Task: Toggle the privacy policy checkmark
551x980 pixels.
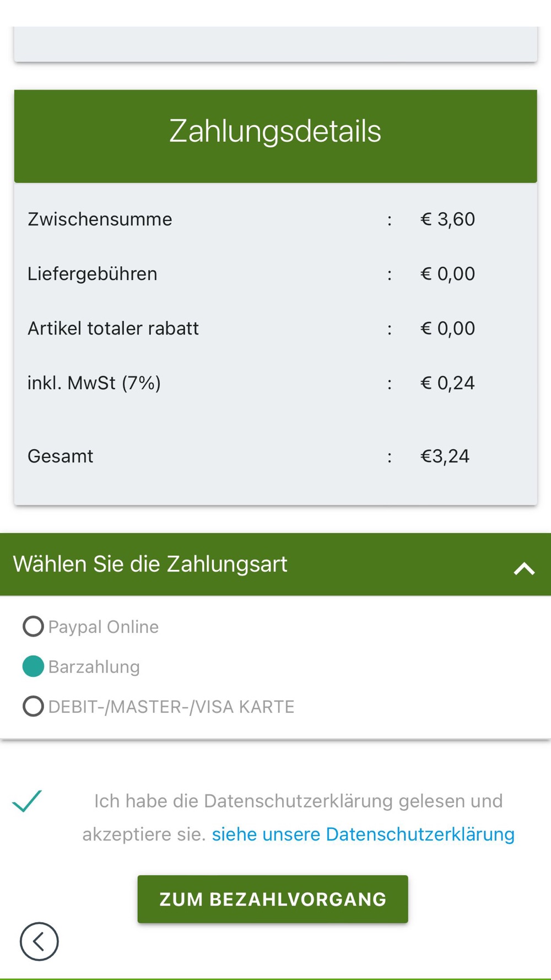Action: tap(27, 801)
